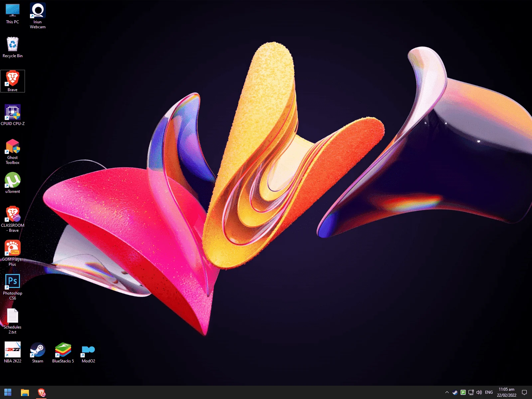Open File Explorer from the taskbar
The height and width of the screenshot is (399, 532).
pos(25,392)
